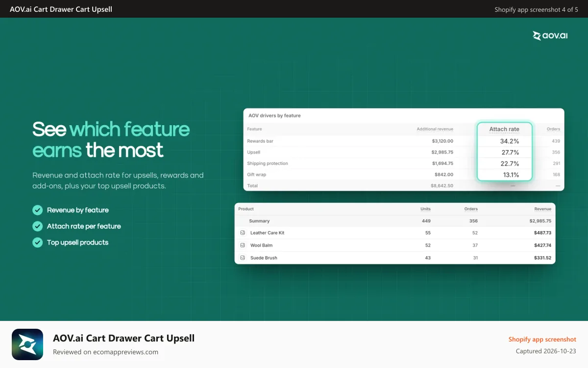Click the $3,120.00 revenue value
The image size is (588, 368).
point(442,141)
